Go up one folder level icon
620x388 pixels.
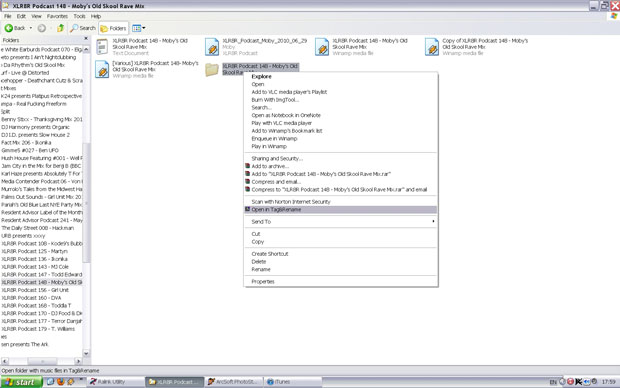(60, 28)
